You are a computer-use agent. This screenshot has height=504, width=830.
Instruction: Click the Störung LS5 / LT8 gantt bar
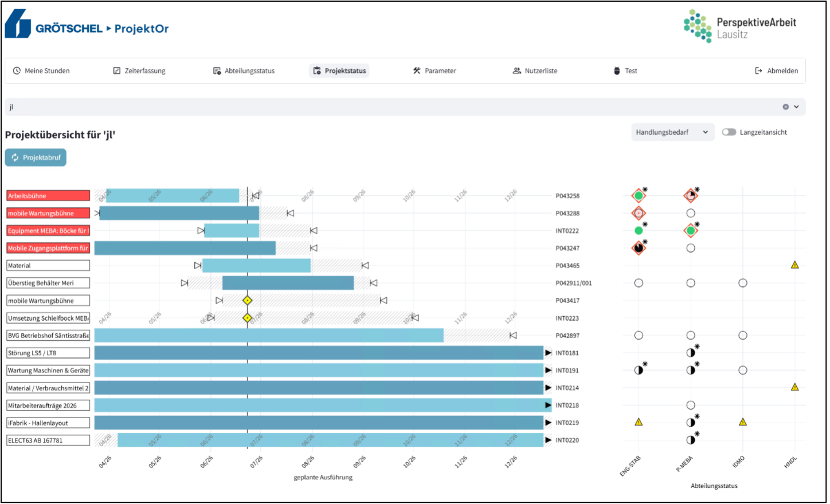click(x=319, y=353)
